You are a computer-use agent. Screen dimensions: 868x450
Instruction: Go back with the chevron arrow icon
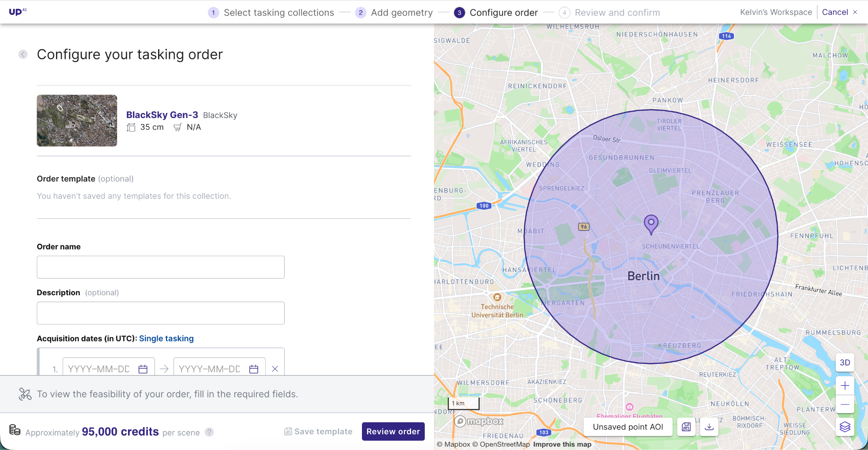tap(23, 54)
